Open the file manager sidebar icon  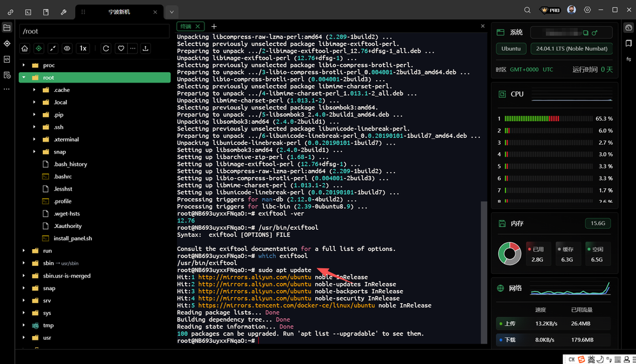[x=7, y=27]
